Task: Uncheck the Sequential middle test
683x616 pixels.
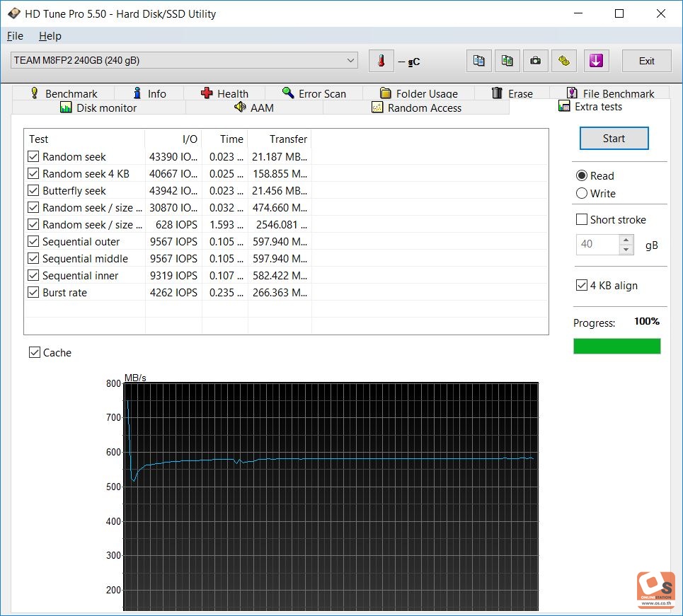Action: (33, 259)
